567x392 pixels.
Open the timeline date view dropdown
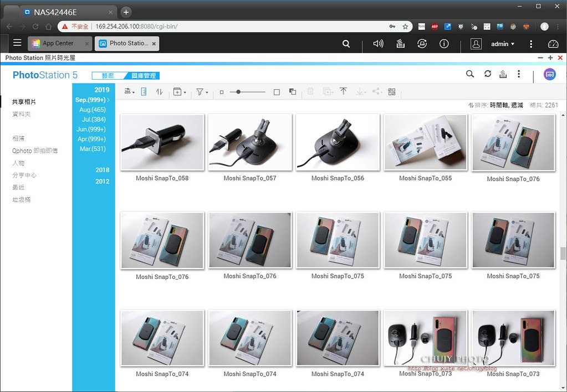coord(130,92)
